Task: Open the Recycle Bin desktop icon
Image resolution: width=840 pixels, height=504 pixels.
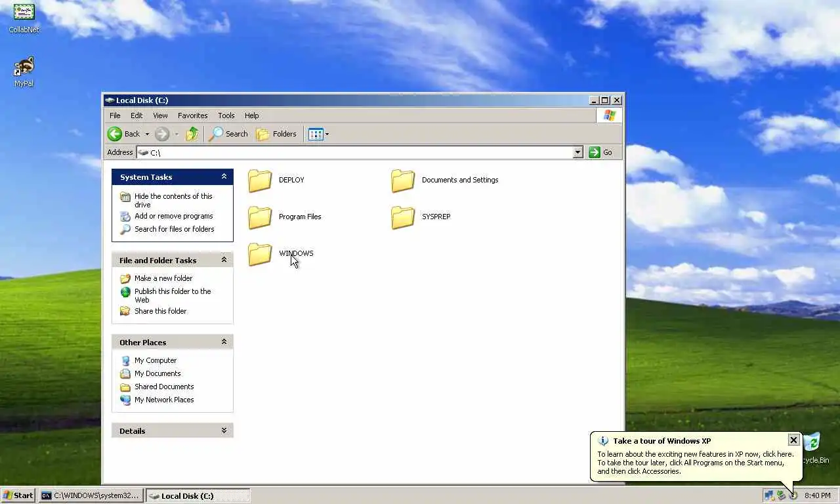Action: point(812,442)
